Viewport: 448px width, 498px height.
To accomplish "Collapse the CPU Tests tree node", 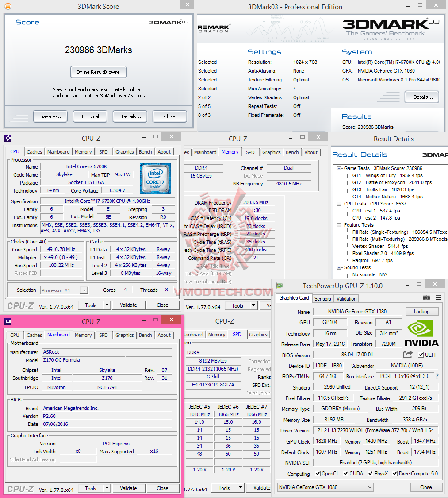I will click(339, 204).
